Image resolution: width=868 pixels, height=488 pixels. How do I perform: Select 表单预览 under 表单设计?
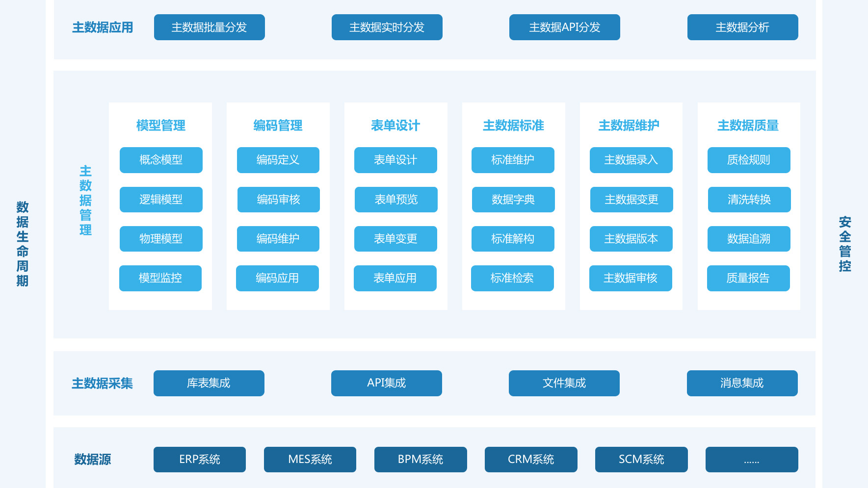pyautogui.click(x=395, y=200)
